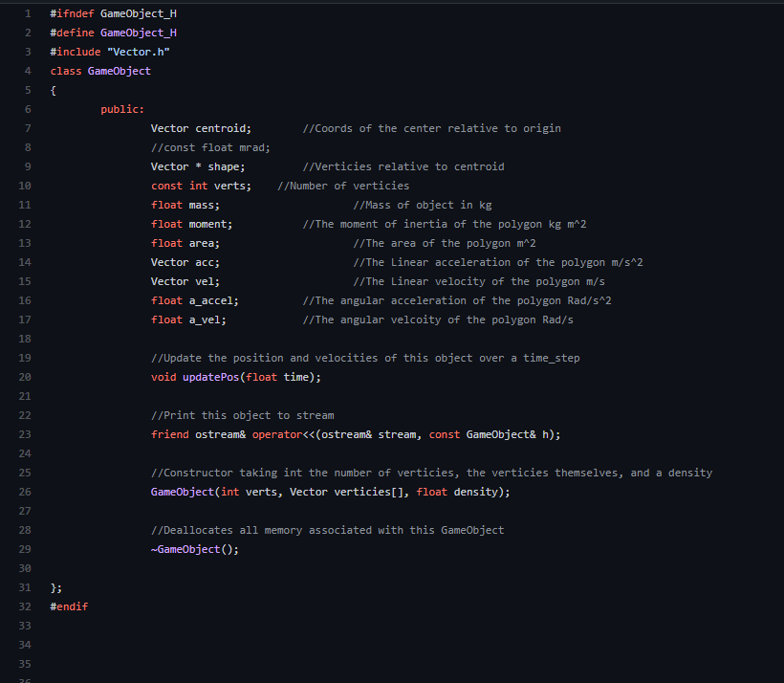Select line number 26
The image size is (784, 683).
[25, 492]
